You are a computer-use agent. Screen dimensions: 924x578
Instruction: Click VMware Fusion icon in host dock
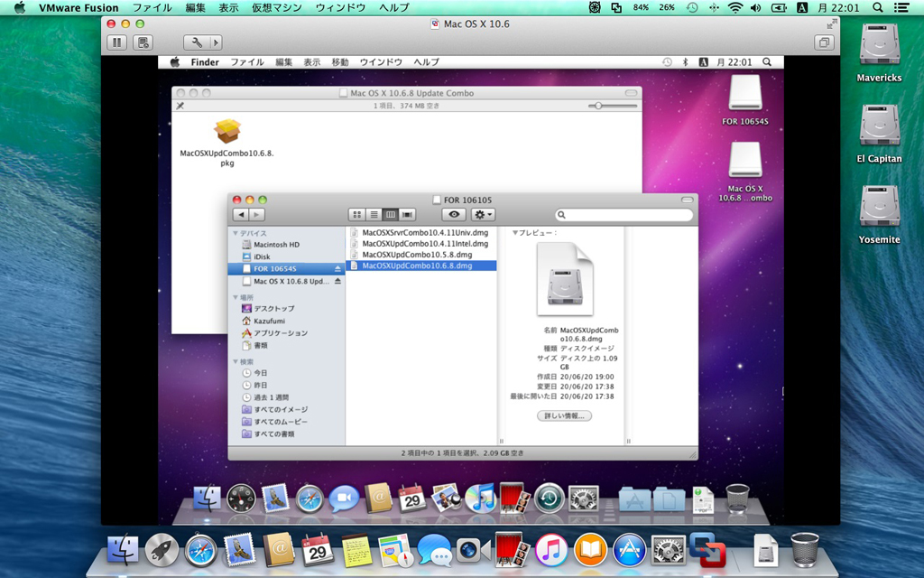tap(707, 551)
